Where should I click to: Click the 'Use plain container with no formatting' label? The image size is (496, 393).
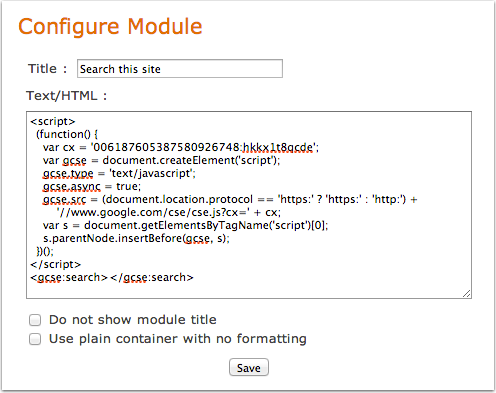point(178,339)
